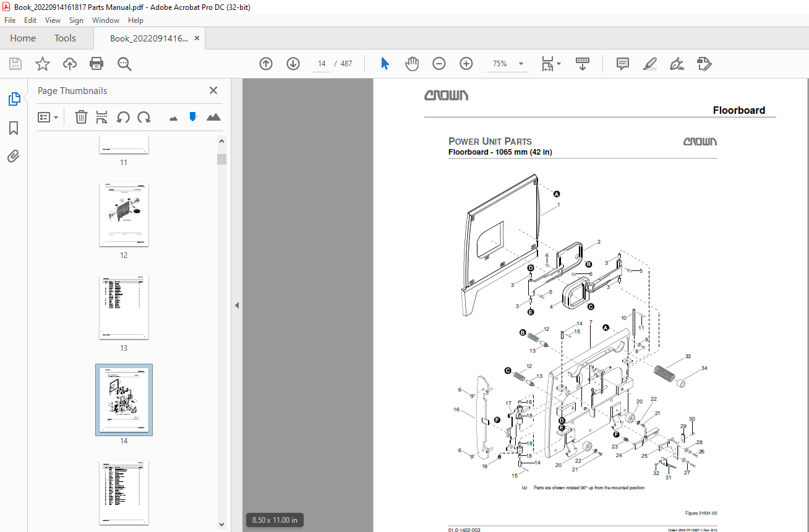Open the Attachments paperclip panel

pyautogui.click(x=14, y=156)
